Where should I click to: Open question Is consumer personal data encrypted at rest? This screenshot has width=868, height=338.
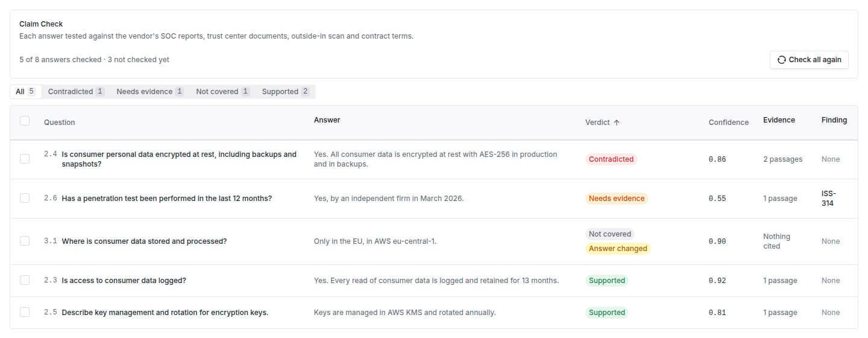pyautogui.click(x=179, y=159)
